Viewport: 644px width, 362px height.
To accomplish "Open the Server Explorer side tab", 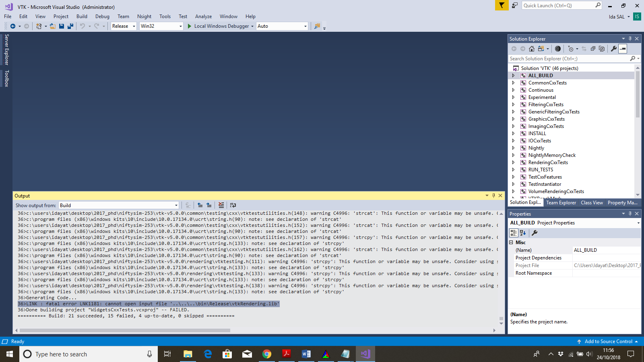I will pyautogui.click(x=6, y=49).
